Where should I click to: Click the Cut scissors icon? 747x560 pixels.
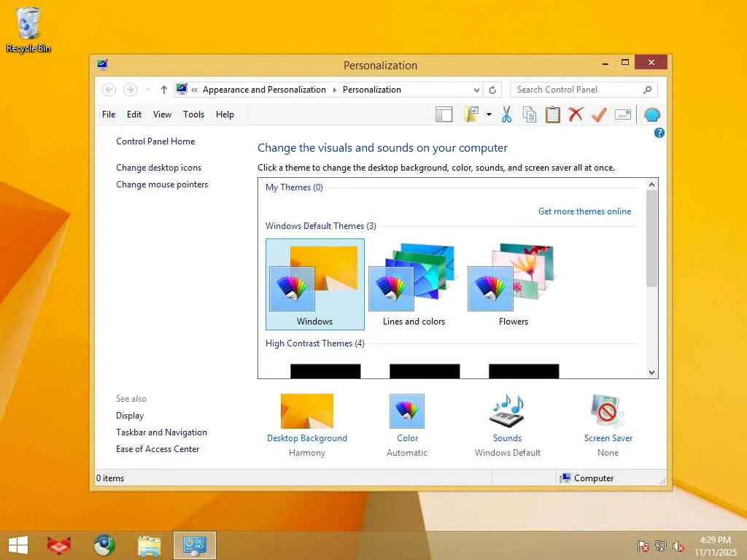(x=506, y=114)
